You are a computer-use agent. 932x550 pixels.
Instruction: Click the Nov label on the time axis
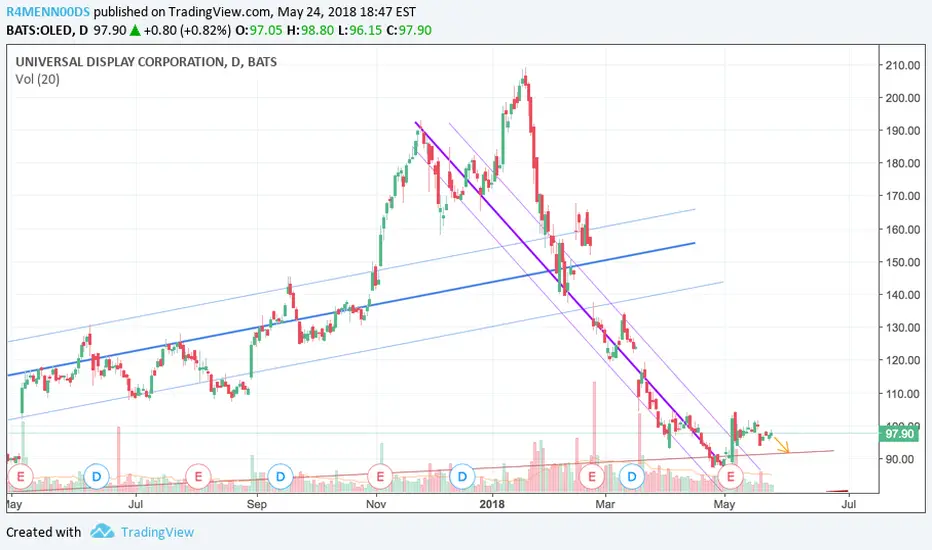click(376, 504)
